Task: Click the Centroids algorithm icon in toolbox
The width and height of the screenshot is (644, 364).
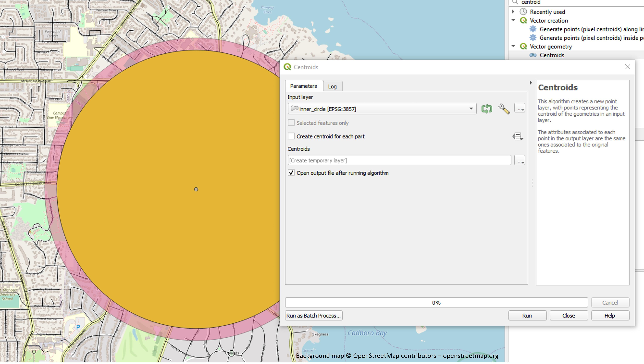Action: (533, 55)
